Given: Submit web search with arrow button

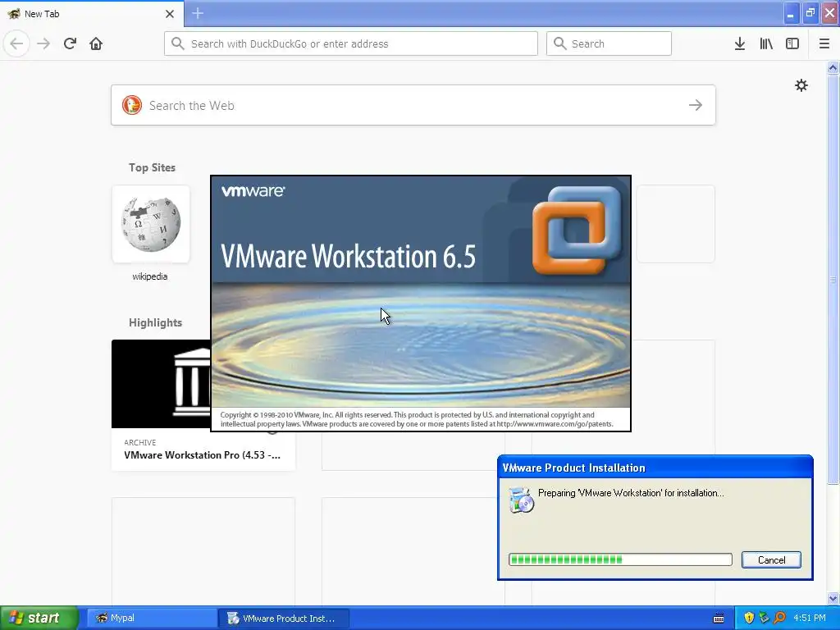Looking at the screenshot, I should pos(696,105).
